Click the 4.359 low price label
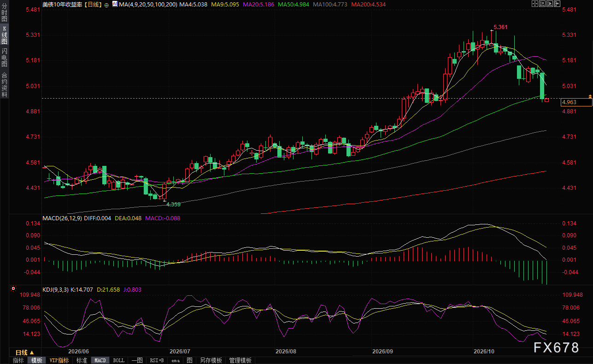593x364 pixels. 173,204
